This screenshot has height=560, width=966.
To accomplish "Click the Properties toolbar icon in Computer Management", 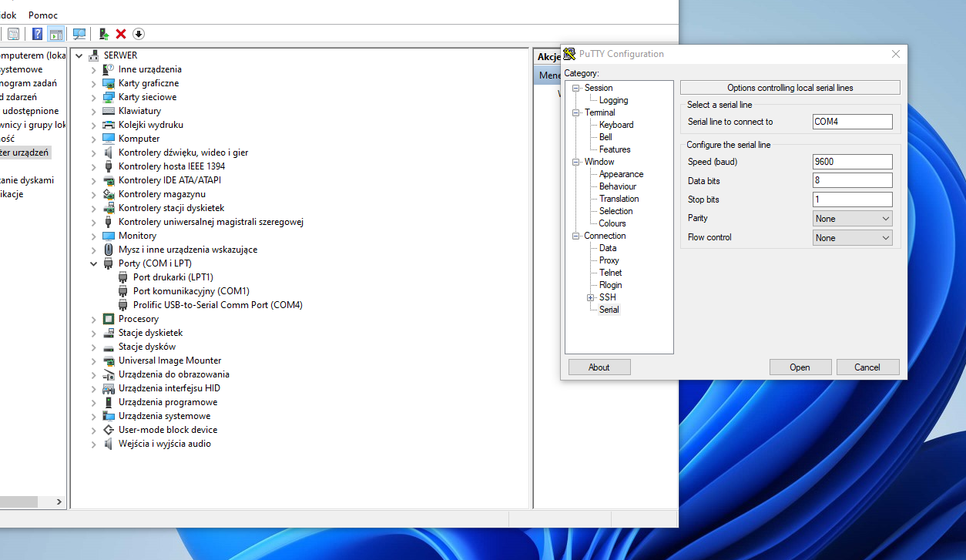I will [13, 34].
